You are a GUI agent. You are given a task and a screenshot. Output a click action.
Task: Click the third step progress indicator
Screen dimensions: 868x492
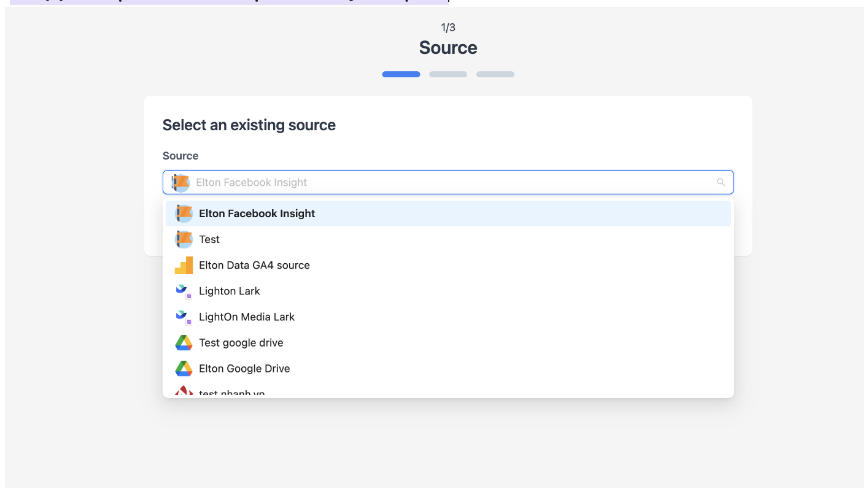pyautogui.click(x=495, y=74)
